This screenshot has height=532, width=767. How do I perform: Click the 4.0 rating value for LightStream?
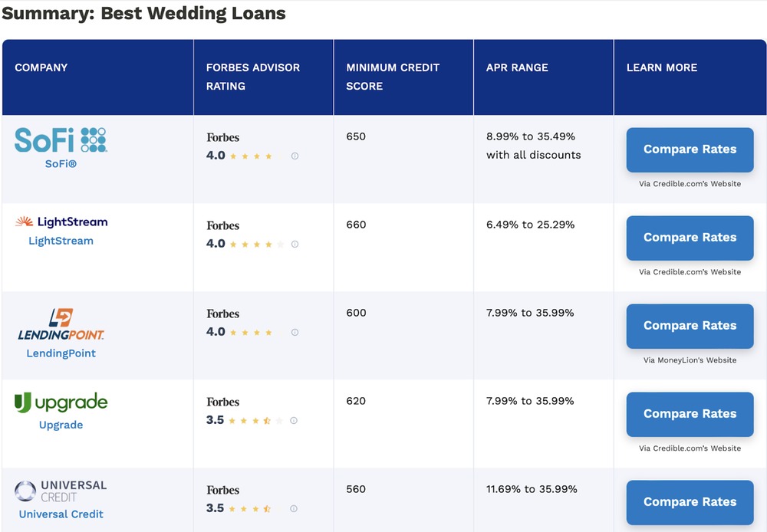tap(216, 244)
